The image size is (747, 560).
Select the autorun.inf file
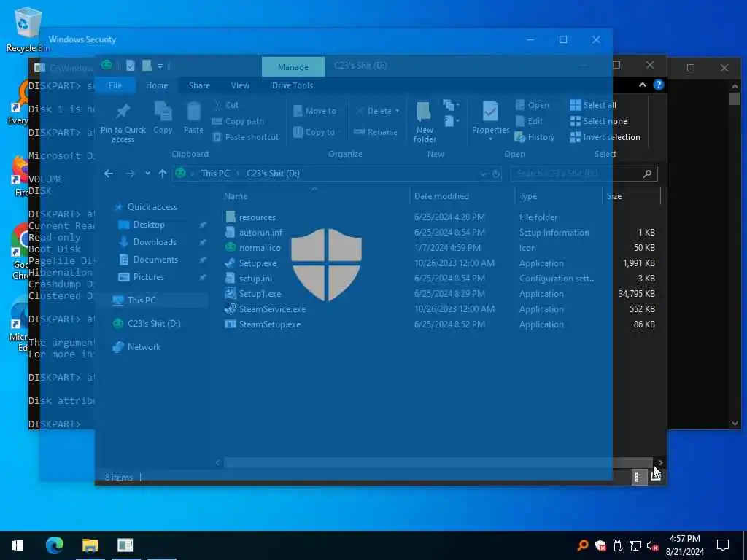click(x=260, y=233)
